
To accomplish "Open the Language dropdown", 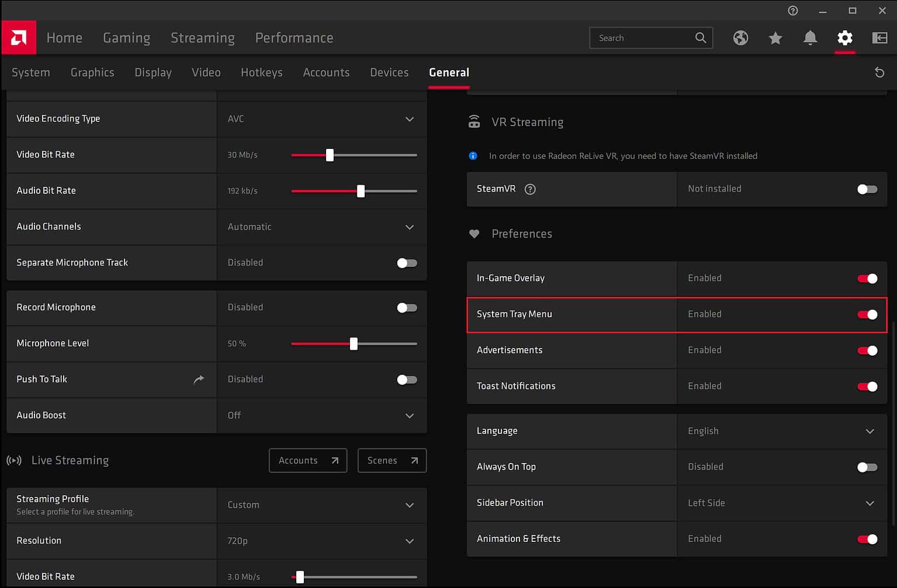I will coord(869,431).
